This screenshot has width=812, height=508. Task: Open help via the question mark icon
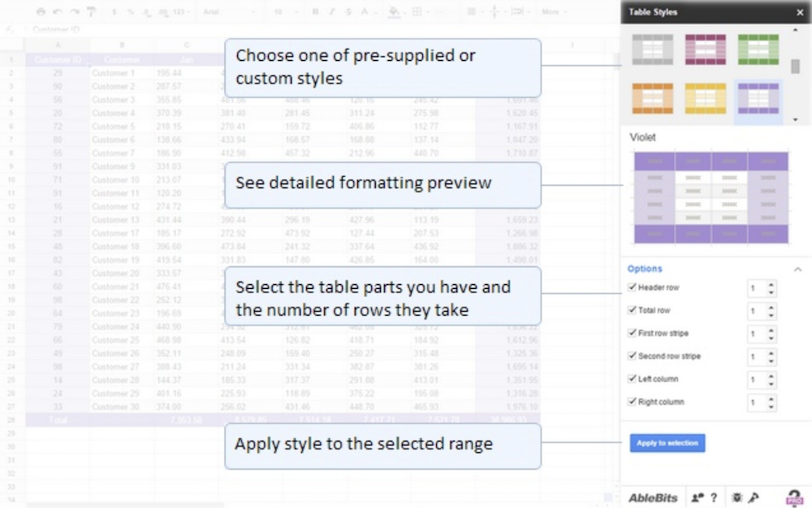click(x=714, y=497)
